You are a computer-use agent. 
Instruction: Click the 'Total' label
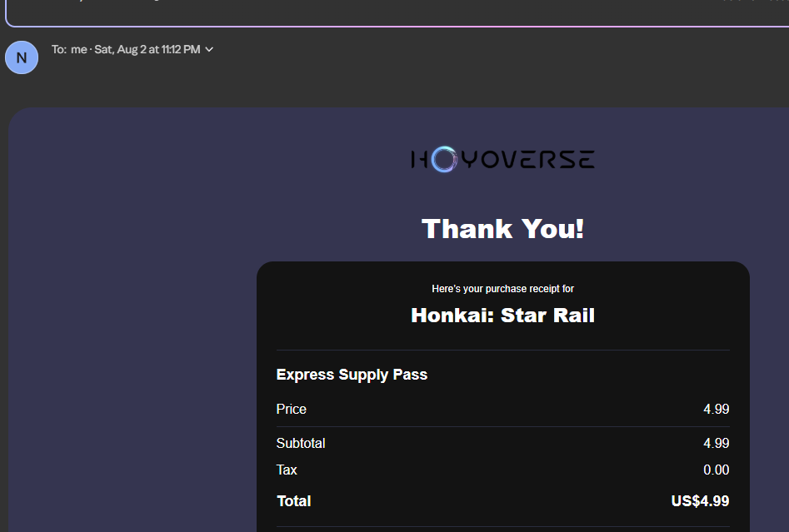(x=294, y=501)
